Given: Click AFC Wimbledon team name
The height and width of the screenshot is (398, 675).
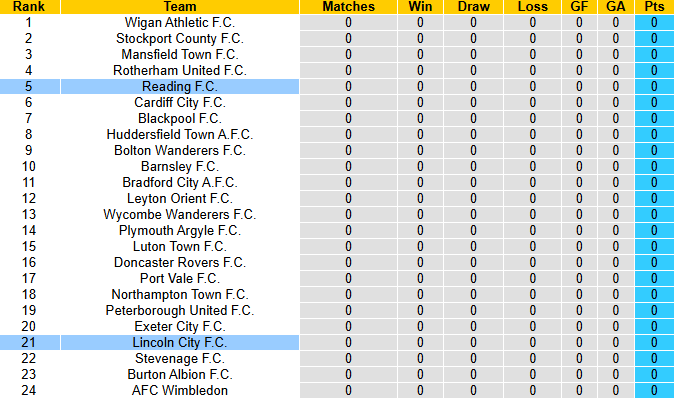Looking at the screenshot, I should click(x=180, y=390).
